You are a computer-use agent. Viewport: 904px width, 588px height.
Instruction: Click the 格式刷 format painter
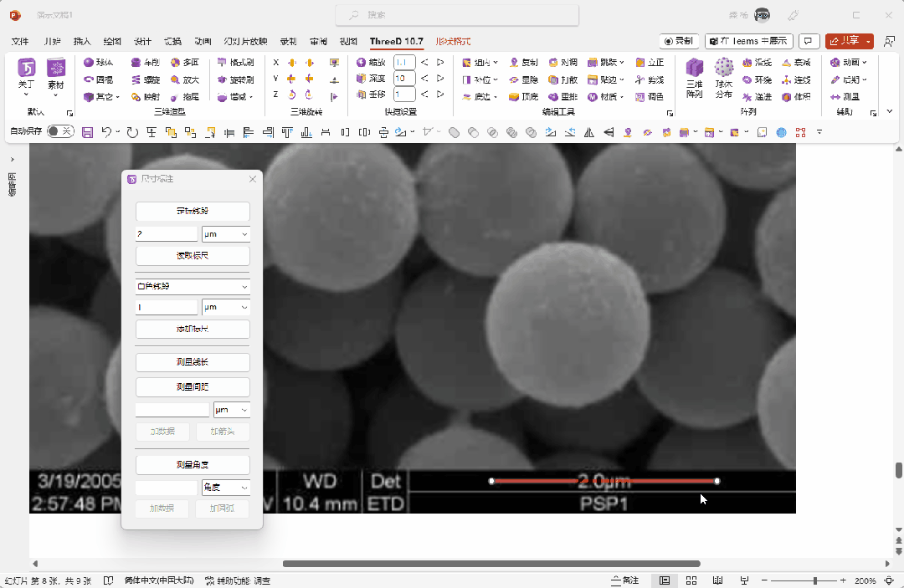235,62
